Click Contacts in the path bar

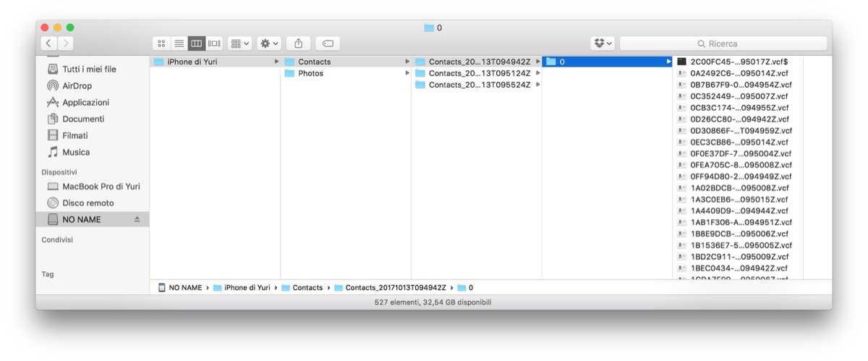[302, 288]
